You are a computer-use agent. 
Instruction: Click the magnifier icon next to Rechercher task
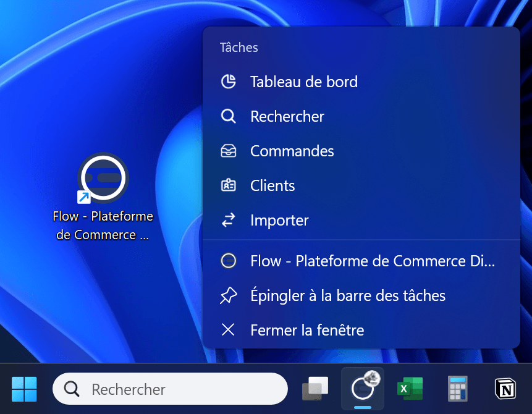[x=229, y=117]
